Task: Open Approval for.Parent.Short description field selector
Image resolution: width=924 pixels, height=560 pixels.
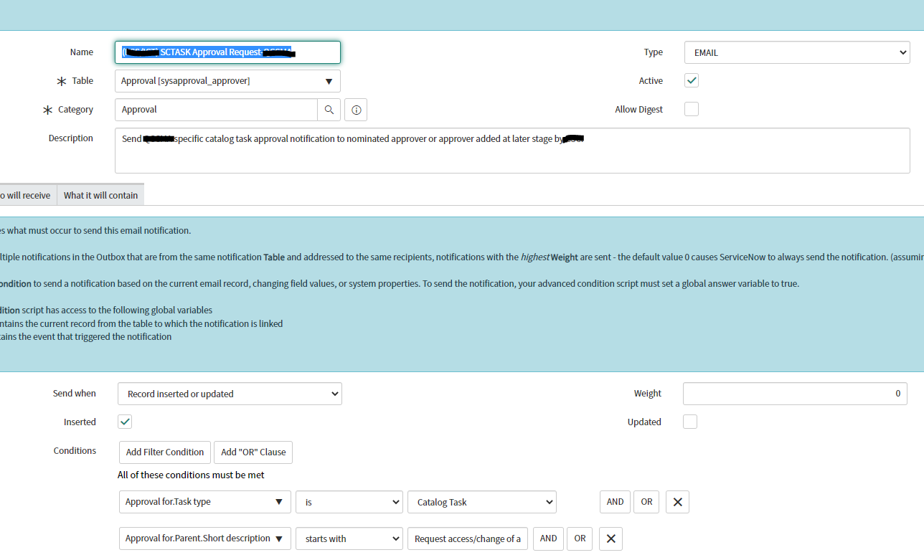Action: pos(204,538)
